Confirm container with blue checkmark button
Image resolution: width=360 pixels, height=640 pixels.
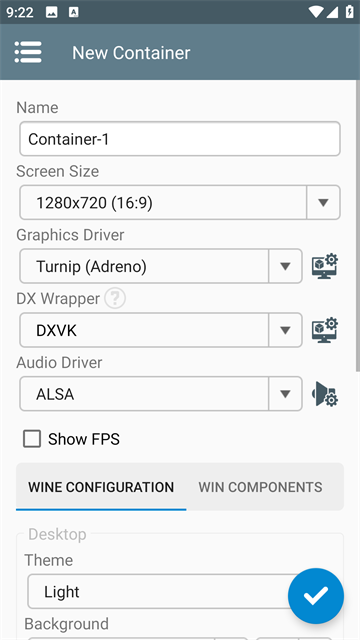pos(316,596)
